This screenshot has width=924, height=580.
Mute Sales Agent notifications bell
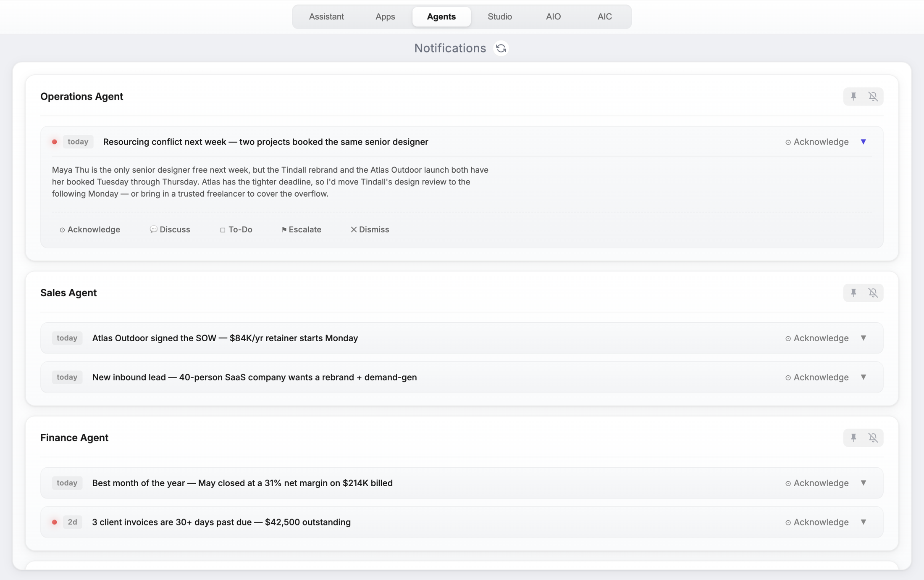pos(873,293)
